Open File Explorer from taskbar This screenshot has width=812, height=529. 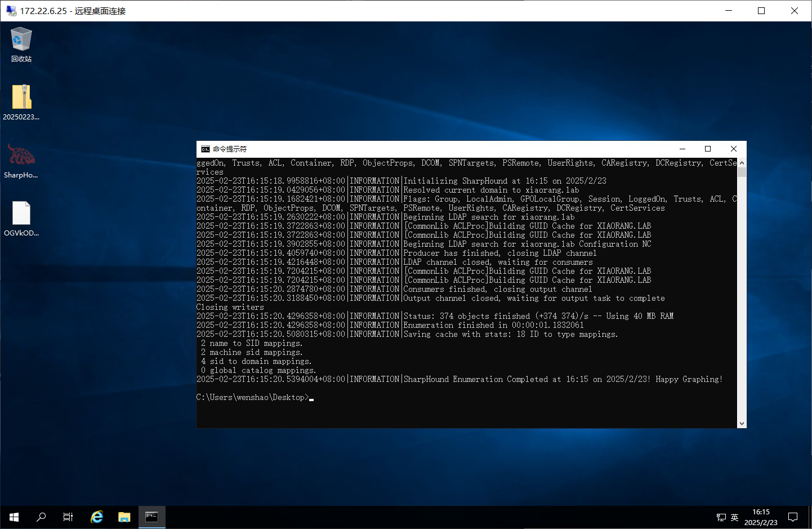coord(124,517)
